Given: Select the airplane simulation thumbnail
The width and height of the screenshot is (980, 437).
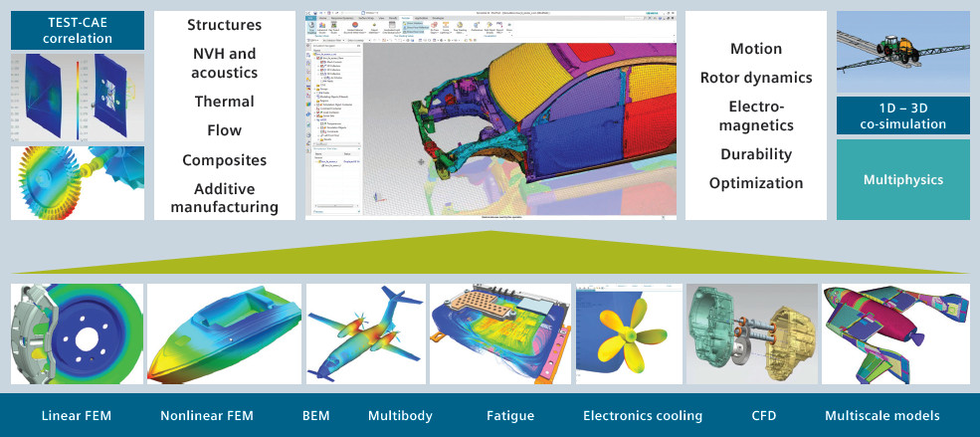Looking at the screenshot, I should click(x=364, y=333).
